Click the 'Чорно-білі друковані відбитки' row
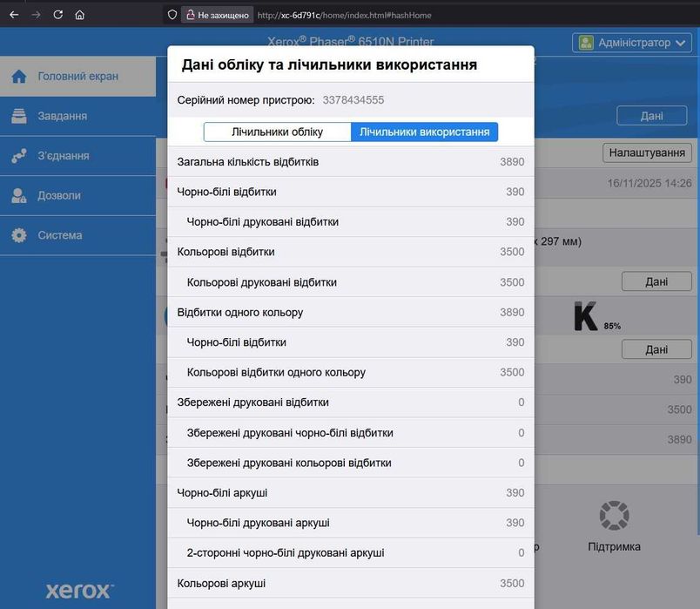Screen dimensions: 700x609 351,222
